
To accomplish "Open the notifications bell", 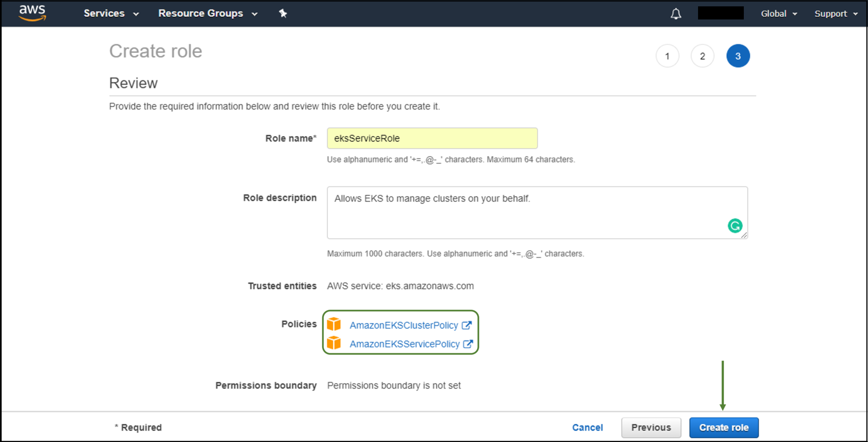I will [x=676, y=14].
